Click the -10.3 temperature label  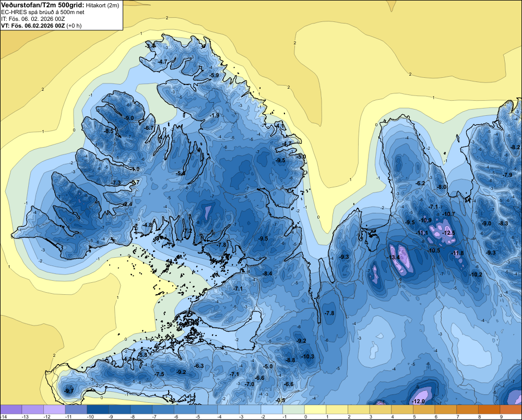pos(307,356)
